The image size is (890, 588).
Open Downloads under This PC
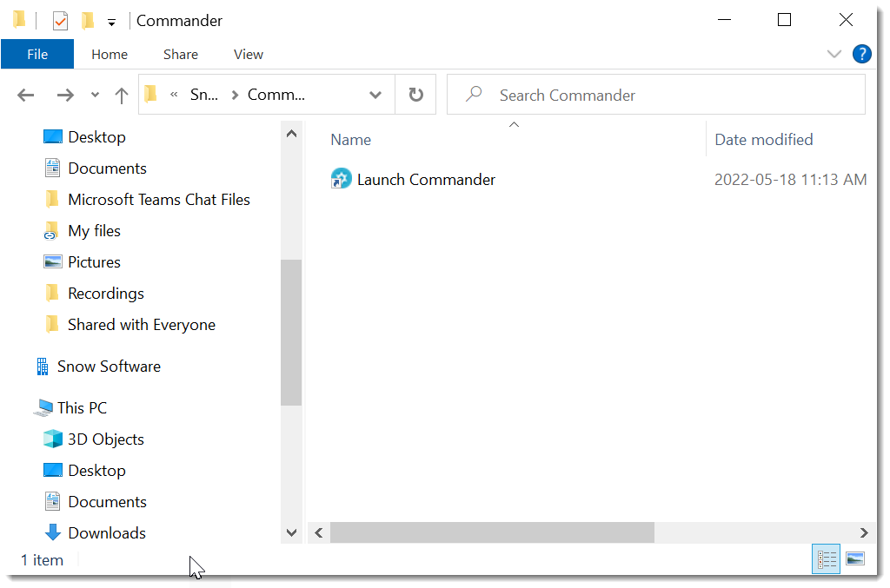(x=107, y=533)
